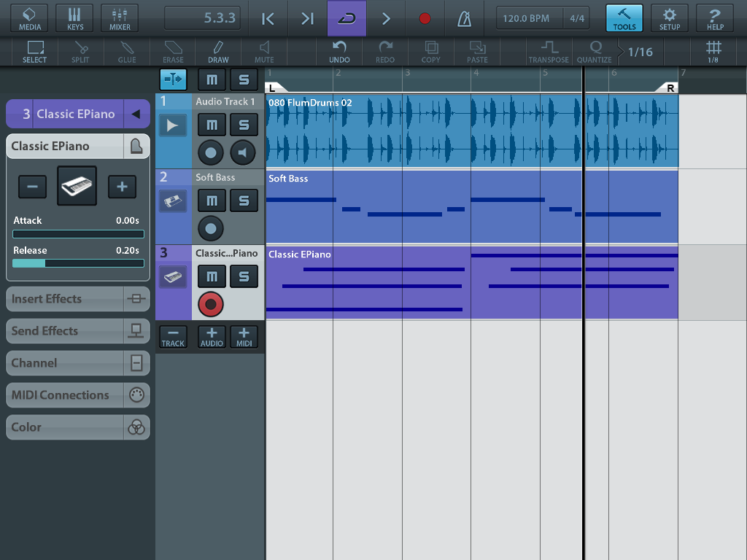Viewport: 747px width, 560px height.
Task: Open the Color section
Action: point(78,427)
